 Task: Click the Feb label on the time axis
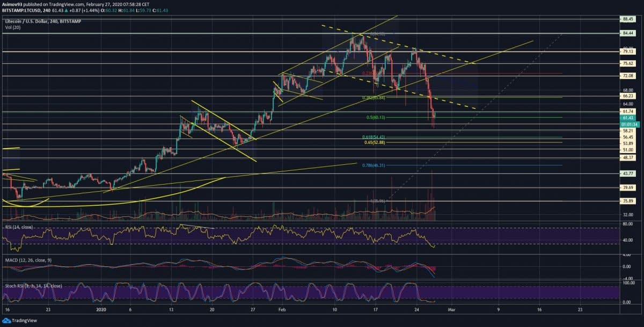click(282, 310)
